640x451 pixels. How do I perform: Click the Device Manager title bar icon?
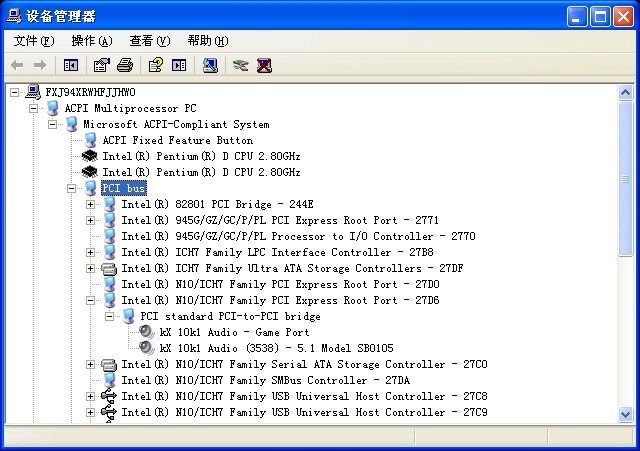tap(13, 16)
